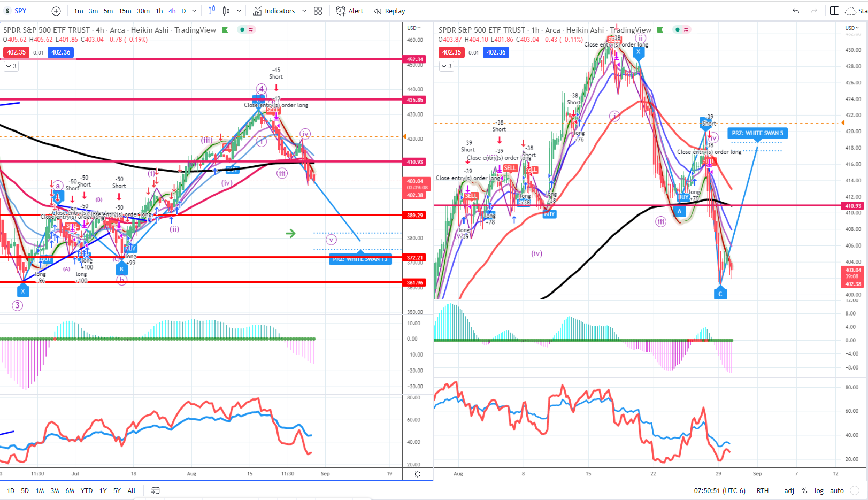Screen dimensions: 868x500
Task: Select the 15m timeframe
Action: pos(125,11)
